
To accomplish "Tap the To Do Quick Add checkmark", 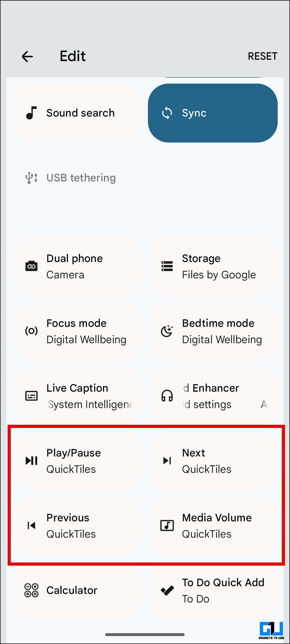I will coord(167,590).
